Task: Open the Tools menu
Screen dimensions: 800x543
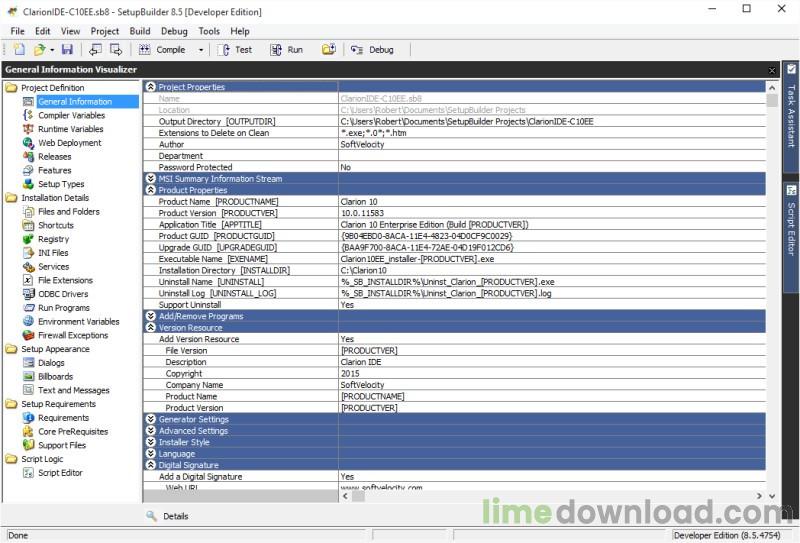Action: (209, 31)
